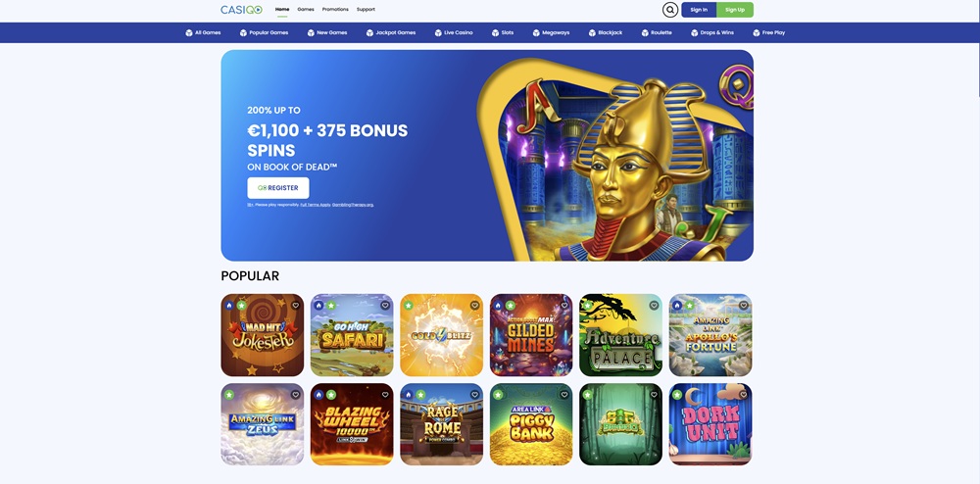Select the Megaways category
The width and height of the screenshot is (980, 484).
(551, 32)
